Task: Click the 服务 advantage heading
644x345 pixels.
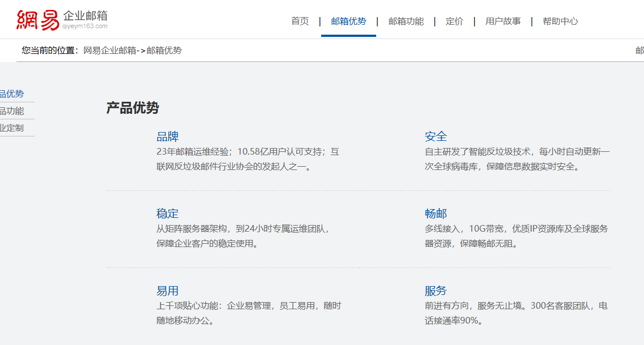Action: pyautogui.click(x=436, y=291)
